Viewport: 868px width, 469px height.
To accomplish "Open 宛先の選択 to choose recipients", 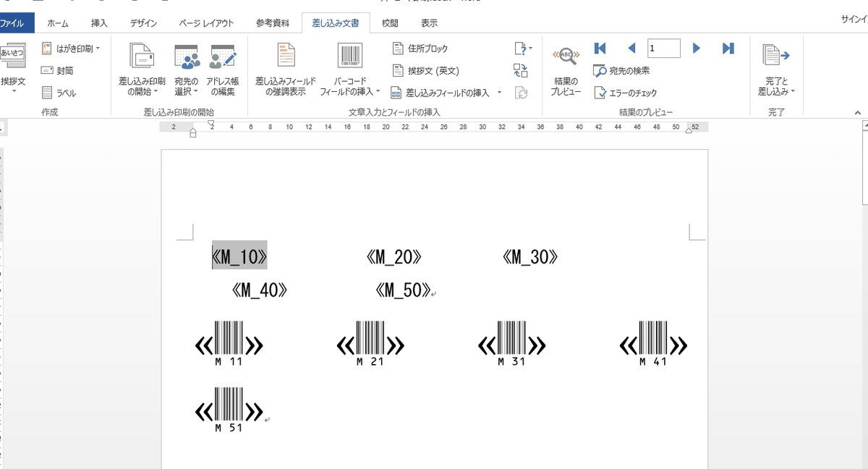I will 186,69.
